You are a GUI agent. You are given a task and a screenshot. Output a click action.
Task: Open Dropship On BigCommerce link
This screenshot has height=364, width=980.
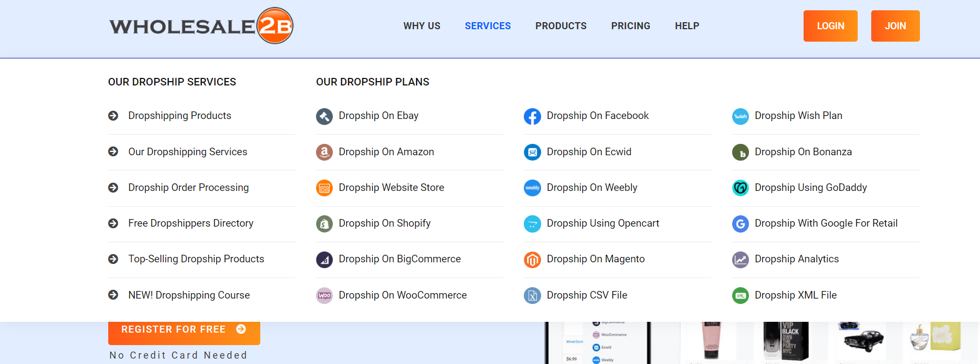(x=399, y=259)
